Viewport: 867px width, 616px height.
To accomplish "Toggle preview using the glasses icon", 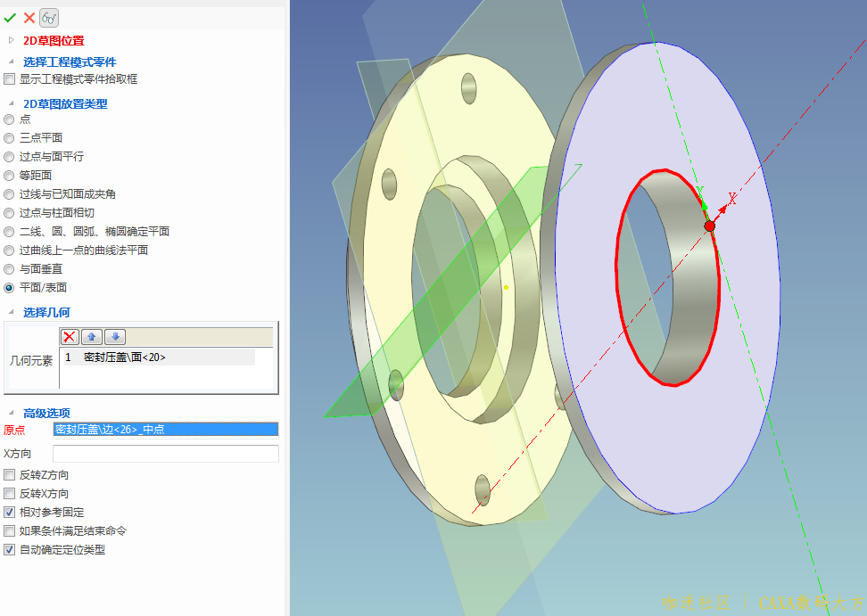I will coord(50,17).
